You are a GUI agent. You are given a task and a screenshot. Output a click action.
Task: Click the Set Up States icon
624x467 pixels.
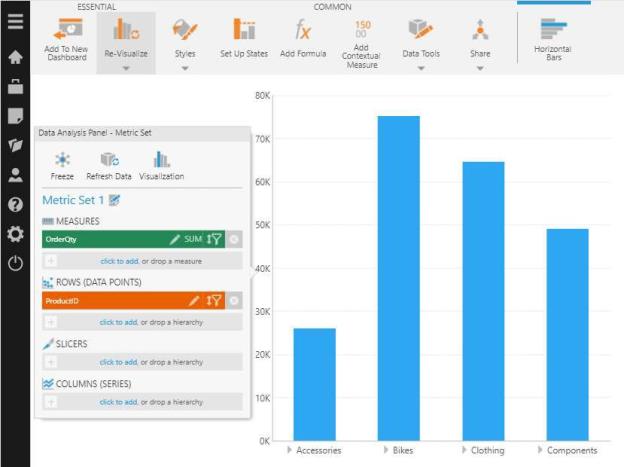(244, 30)
